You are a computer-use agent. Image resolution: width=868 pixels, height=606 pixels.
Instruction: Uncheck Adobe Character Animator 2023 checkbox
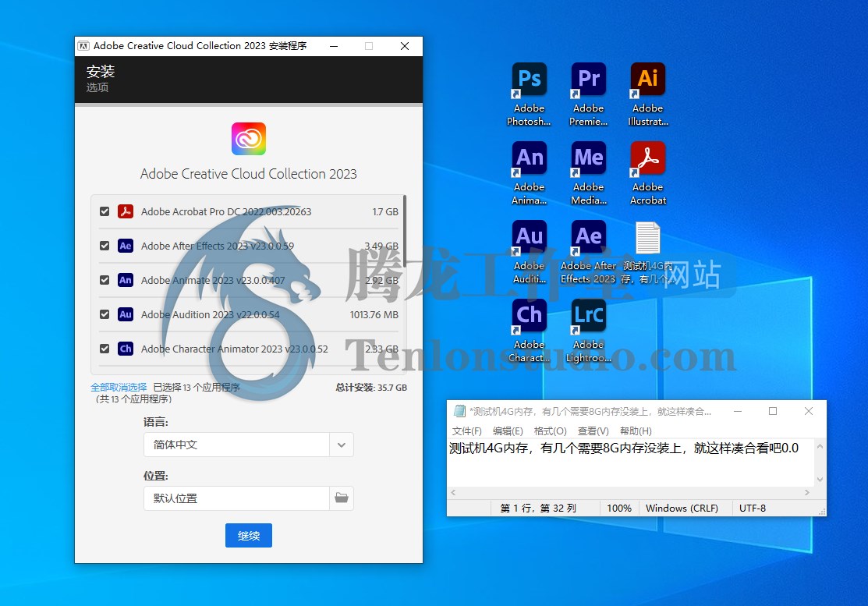pyautogui.click(x=105, y=349)
